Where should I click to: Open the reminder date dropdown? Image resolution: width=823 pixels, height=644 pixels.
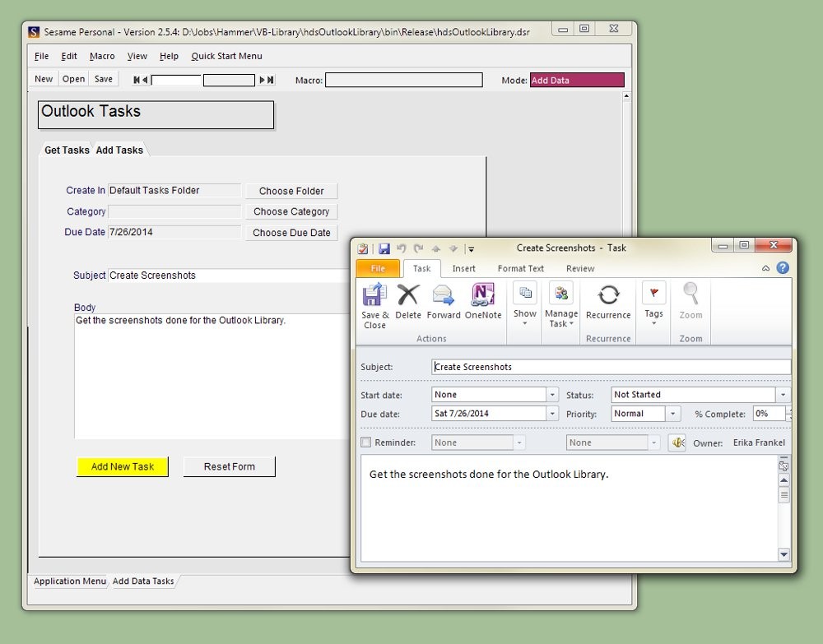pyautogui.click(x=519, y=442)
